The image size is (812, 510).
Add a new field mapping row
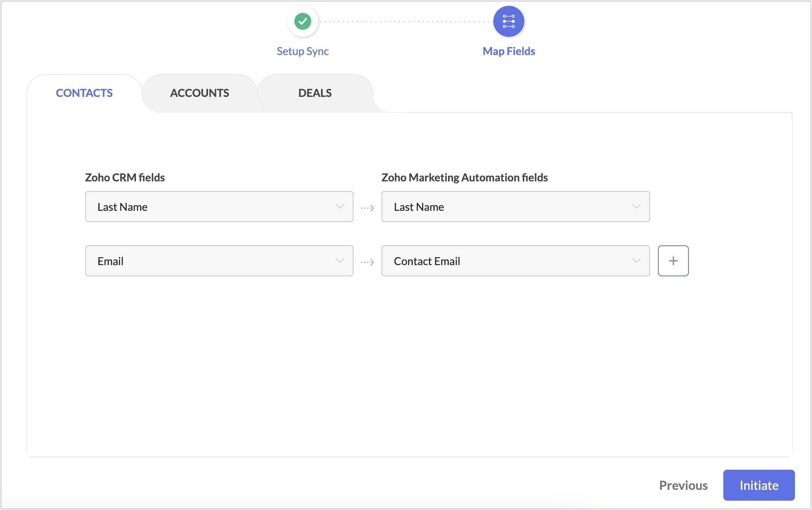click(x=673, y=261)
